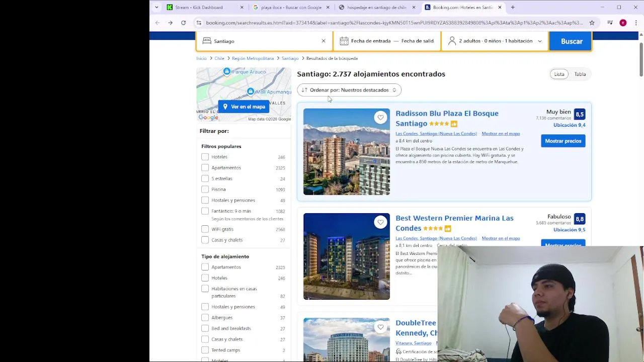Click Ver en el mapa button
This screenshot has height=362, width=644.
[244, 107]
